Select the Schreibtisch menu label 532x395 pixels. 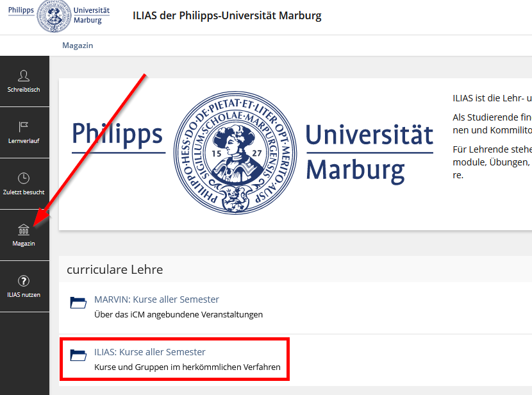pyautogui.click(x=24, y=90)
